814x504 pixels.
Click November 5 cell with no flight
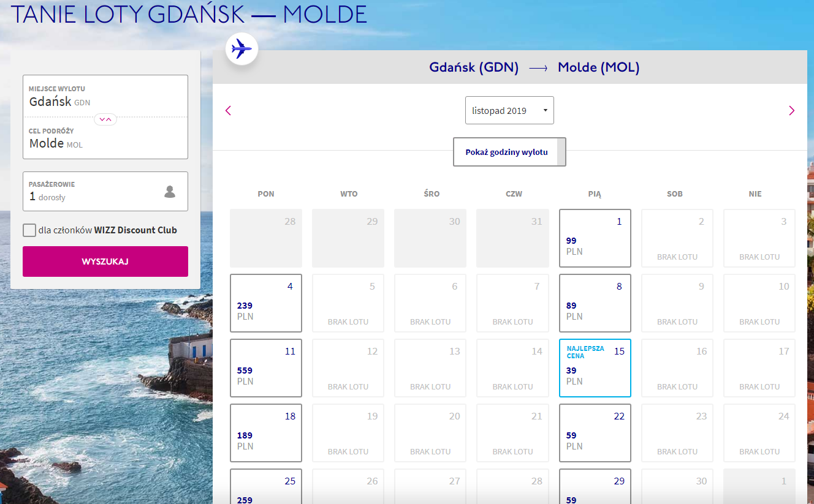tap(348, 303)
